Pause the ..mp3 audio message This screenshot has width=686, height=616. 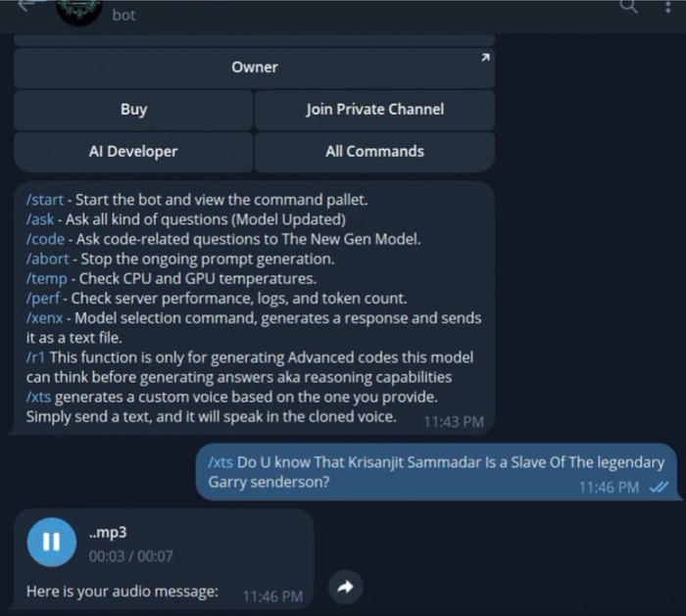[52, 543]
